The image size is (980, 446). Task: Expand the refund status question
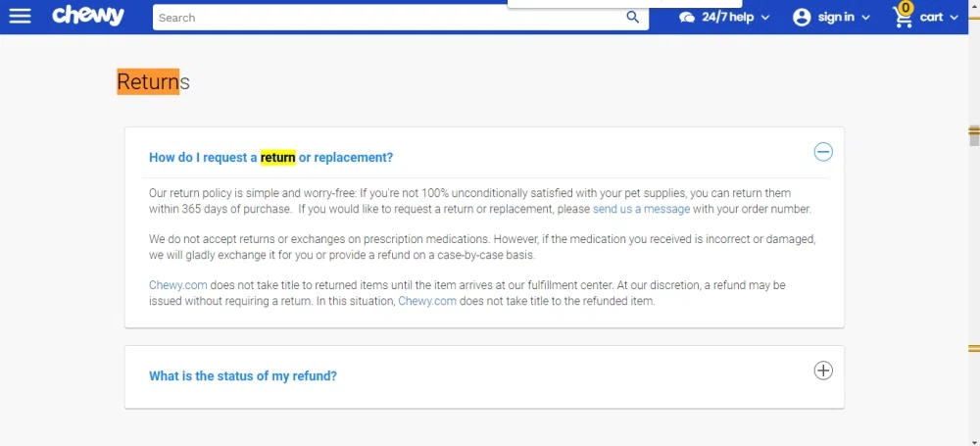pyautogui.click(x=823, y=371)
